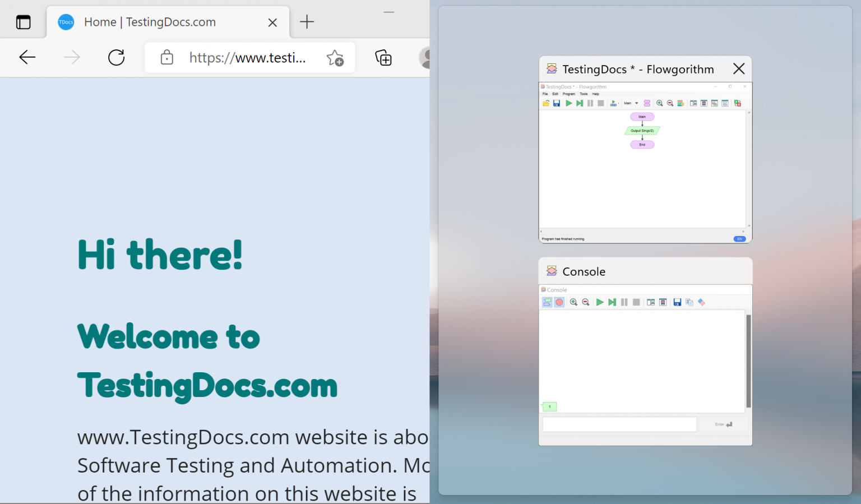This screenshot has width=861, height=504.
Task: Expand the run-speed dropdown arrow
Action: pos(618,103)
